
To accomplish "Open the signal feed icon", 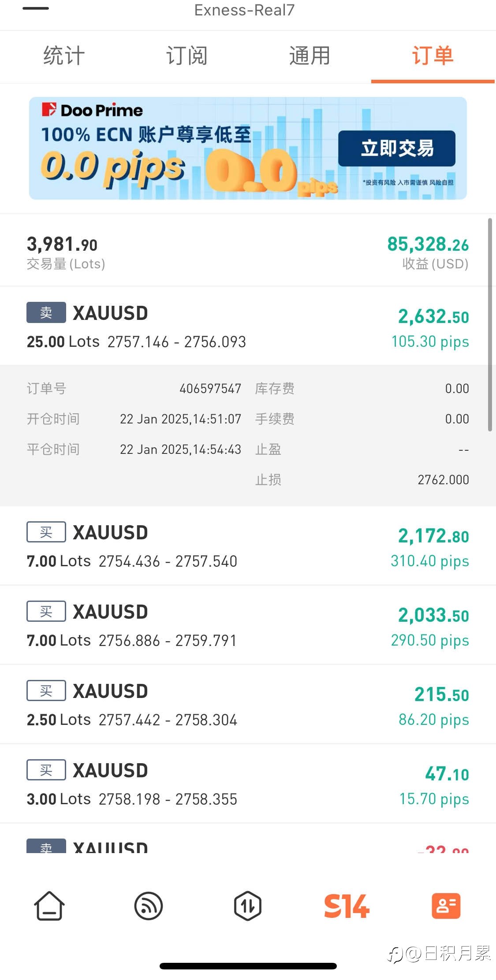I will (149, 906).
